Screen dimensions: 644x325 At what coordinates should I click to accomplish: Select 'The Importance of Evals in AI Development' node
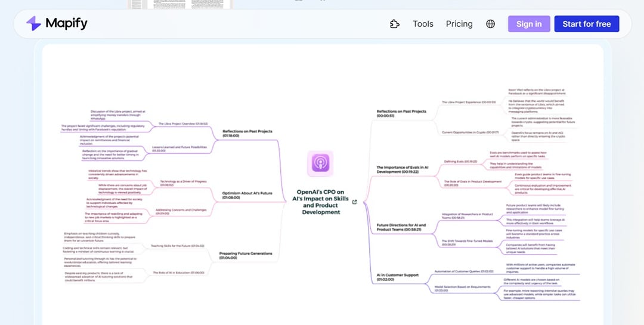click(x=402, y=169)
